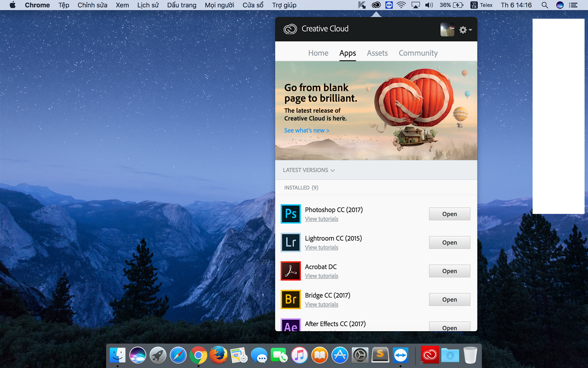588x368 pixels.
Task: Open the Mọi người menu
Action: click(x=219, y=5)
